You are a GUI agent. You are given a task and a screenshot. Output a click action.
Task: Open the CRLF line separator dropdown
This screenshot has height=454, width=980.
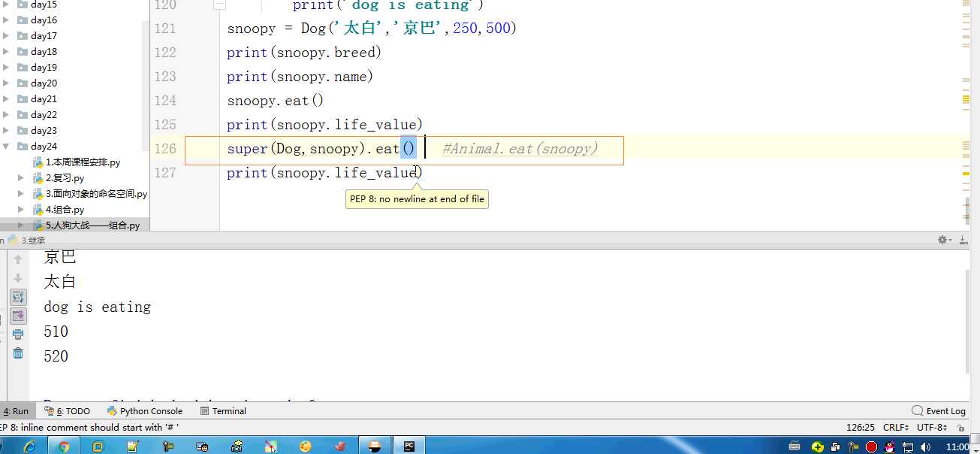pos(896,427)
